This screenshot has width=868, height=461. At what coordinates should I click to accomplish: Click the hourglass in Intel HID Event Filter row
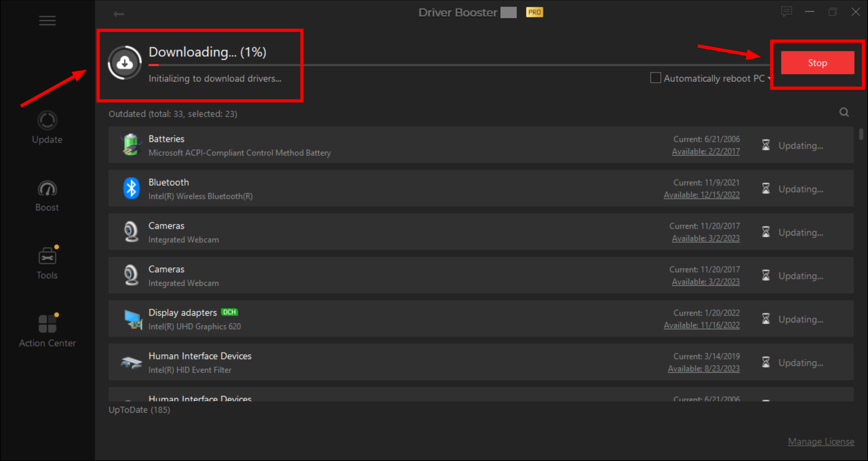point(766,362)
